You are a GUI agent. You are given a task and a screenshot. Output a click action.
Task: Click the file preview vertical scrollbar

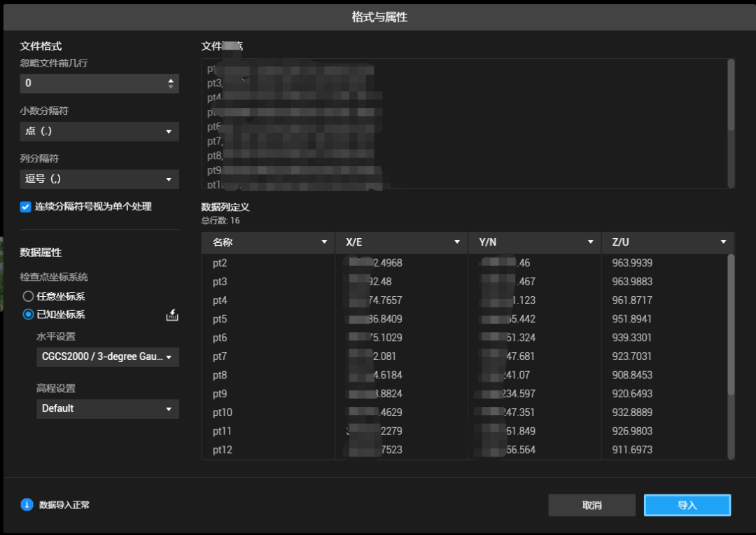point(731,95)
